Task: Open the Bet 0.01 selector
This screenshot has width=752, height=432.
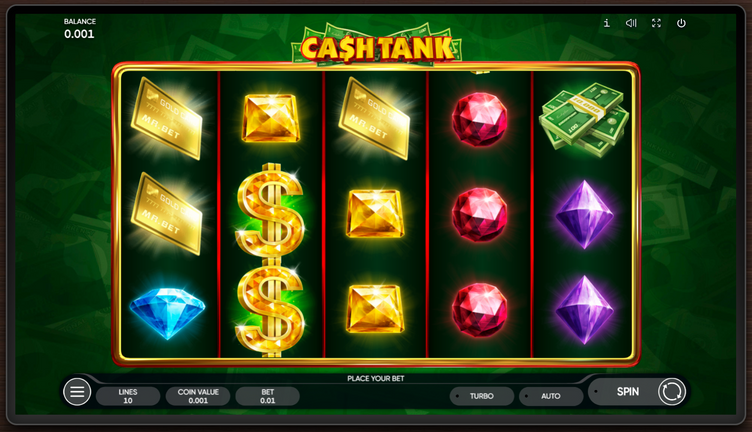Action: click(x=268, y=396)
